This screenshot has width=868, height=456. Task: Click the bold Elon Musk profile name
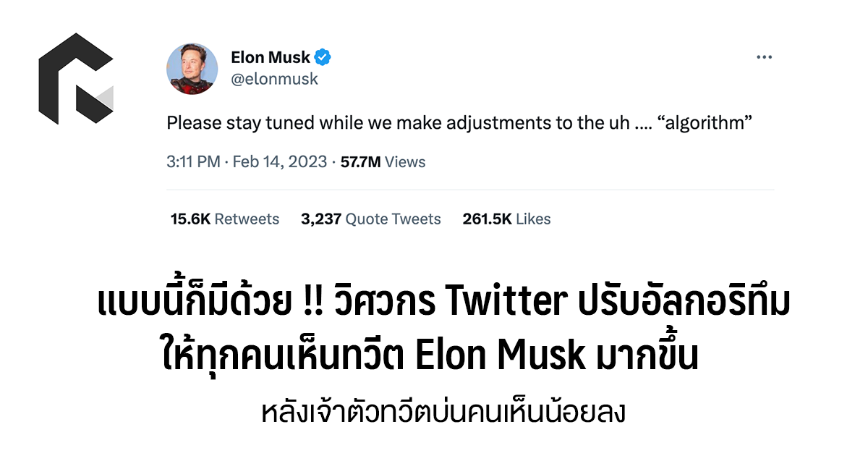(271, 57)
